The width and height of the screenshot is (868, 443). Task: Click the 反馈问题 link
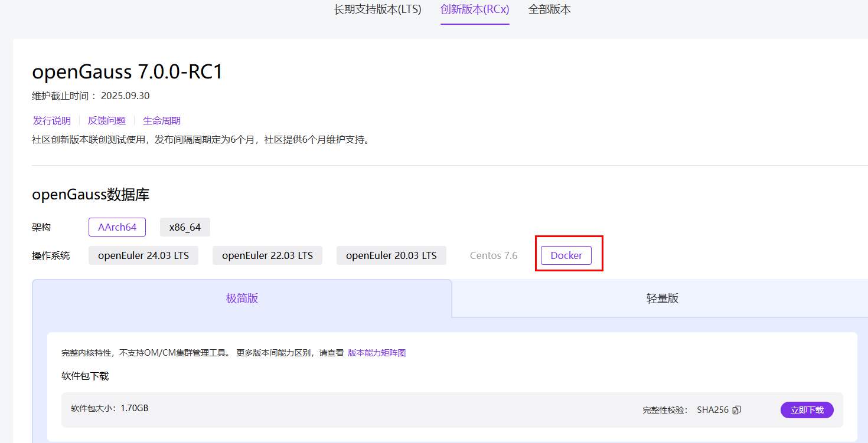107,120
